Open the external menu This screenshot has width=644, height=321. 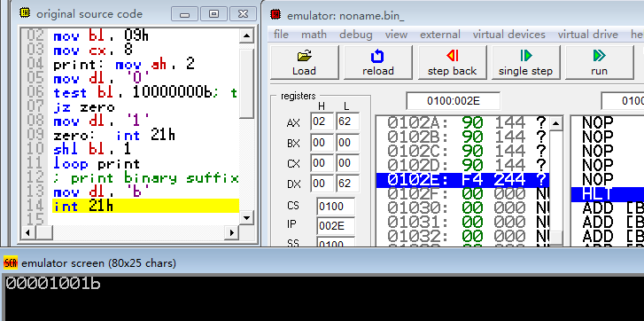coord(440,35)
